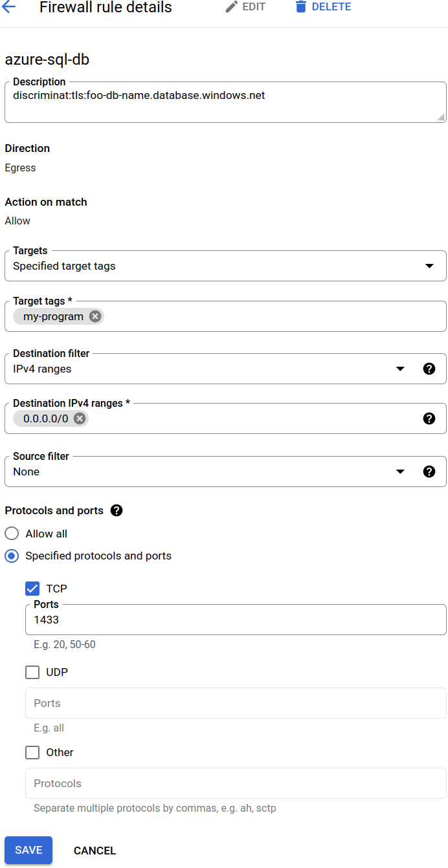Click the Edit pencil icon

click(232, 7)
